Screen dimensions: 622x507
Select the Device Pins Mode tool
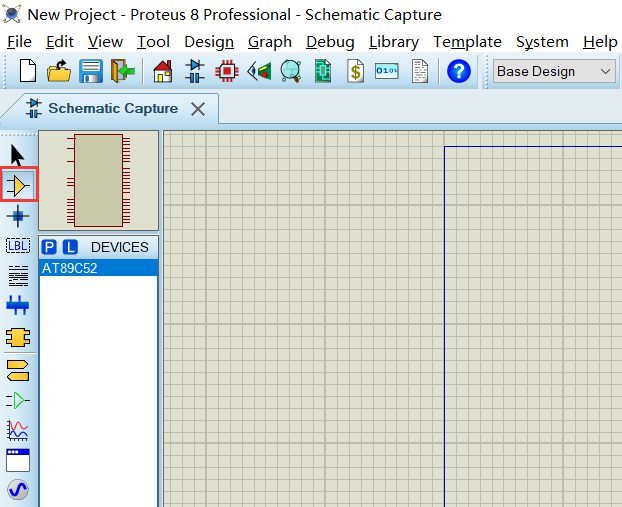(18, 400)
